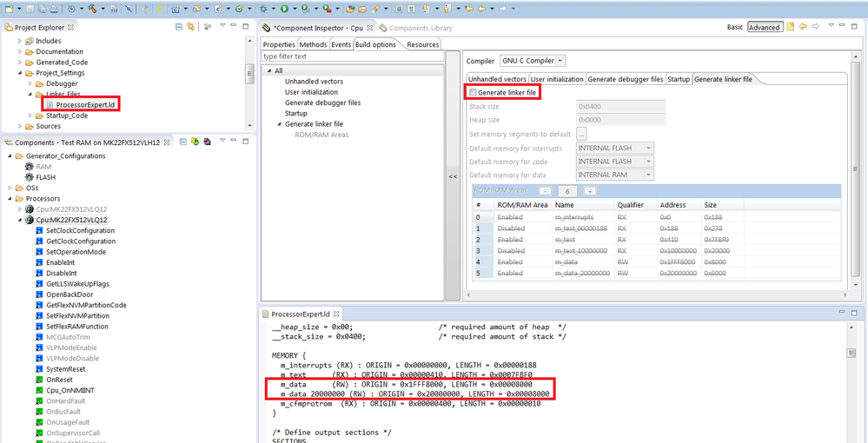868x443 pixels.
Task: Click the greyed Save icon in toolbar
Action: (x=30, y=9)
